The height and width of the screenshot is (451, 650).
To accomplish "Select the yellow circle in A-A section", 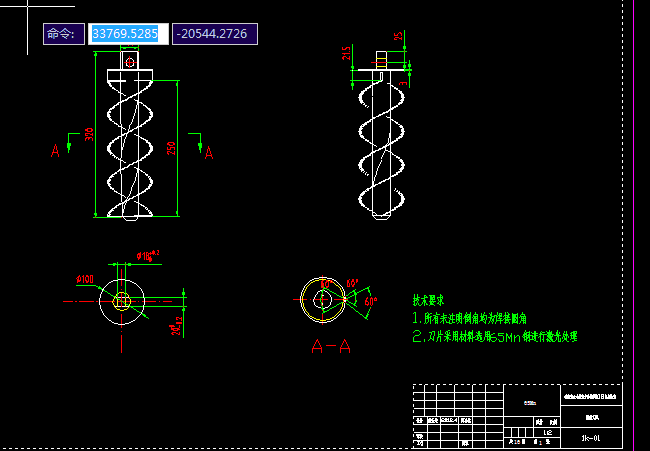I will click(323, 300).
